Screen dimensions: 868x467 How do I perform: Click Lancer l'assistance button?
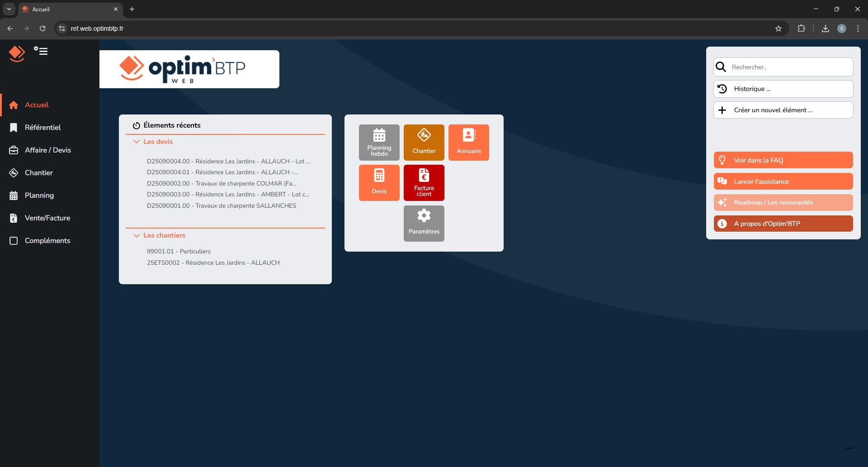coord(783,181)
